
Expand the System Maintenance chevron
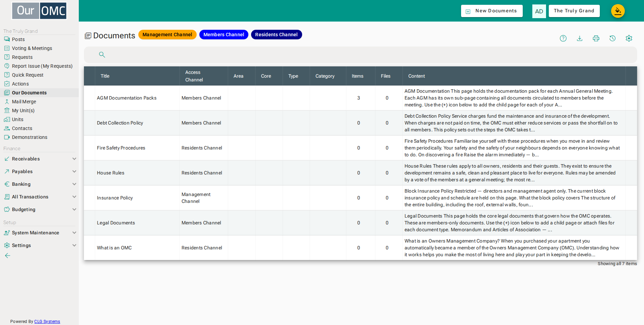pos(74,233)
